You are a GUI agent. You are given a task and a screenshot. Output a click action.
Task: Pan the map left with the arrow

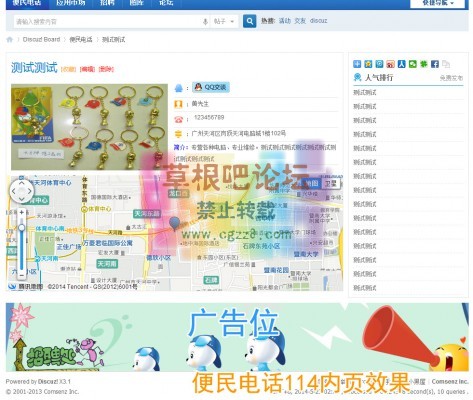pyautogui.click(x=14, y=191)
